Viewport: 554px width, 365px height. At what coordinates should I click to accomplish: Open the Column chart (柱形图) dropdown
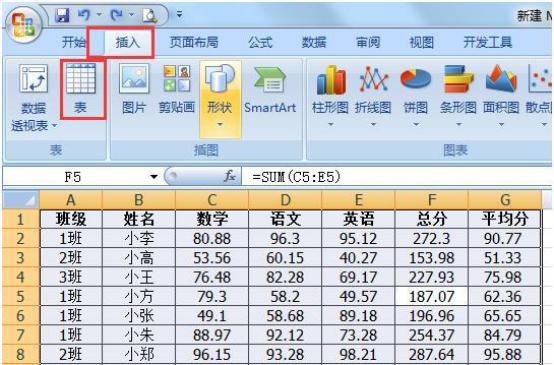[331, 125]
